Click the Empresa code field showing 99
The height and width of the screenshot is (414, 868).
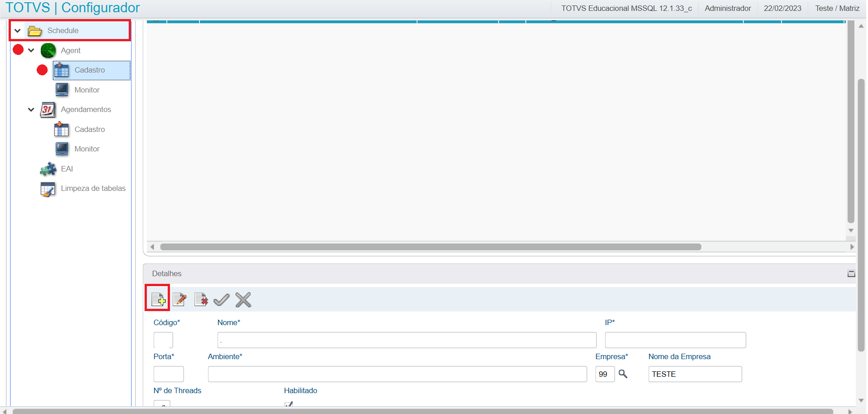pyautogui.click(x=605, y=374)
